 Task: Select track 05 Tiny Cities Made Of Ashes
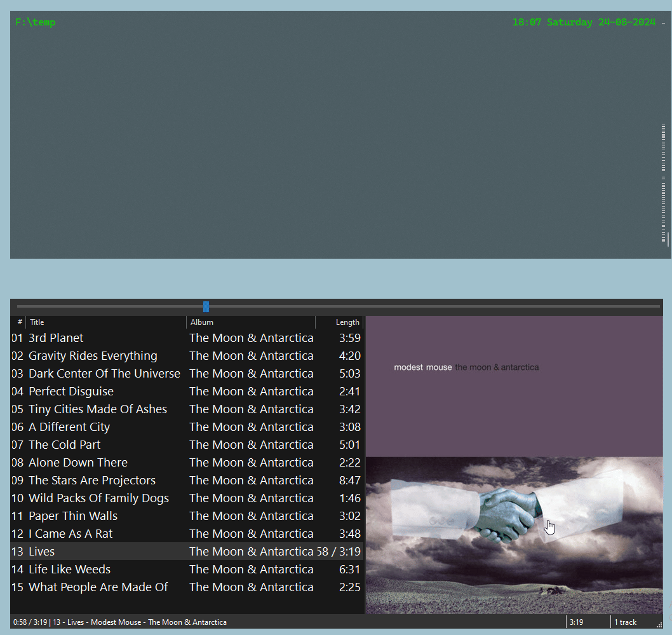tap(187, 409)
